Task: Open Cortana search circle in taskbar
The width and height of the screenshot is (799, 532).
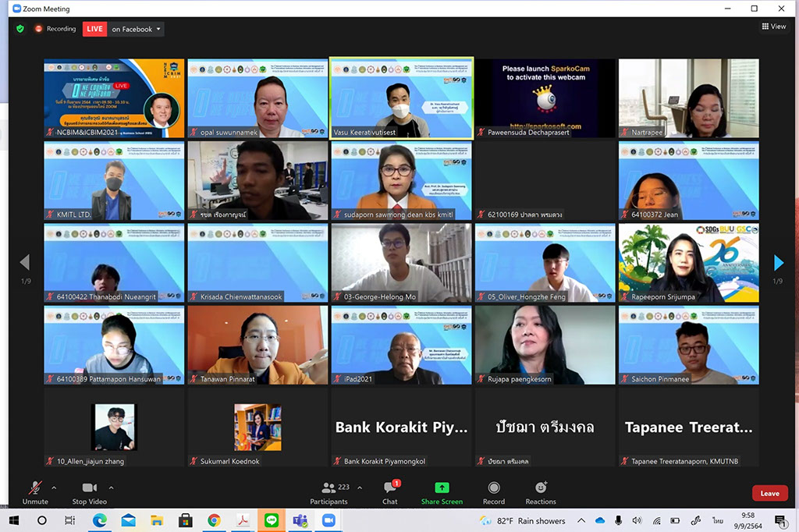Action: [42, 520]
